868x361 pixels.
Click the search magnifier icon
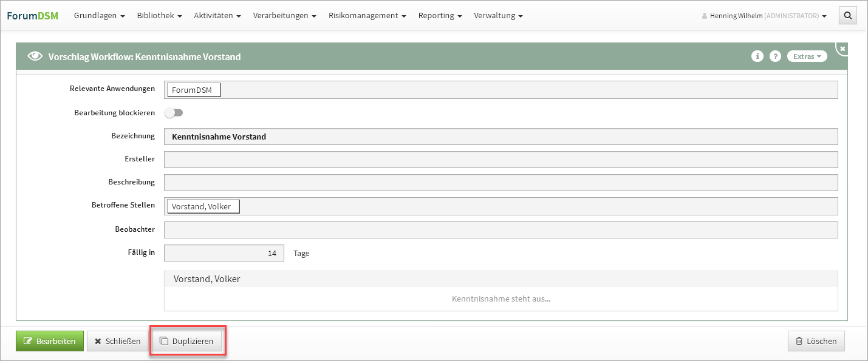[847, 16]
